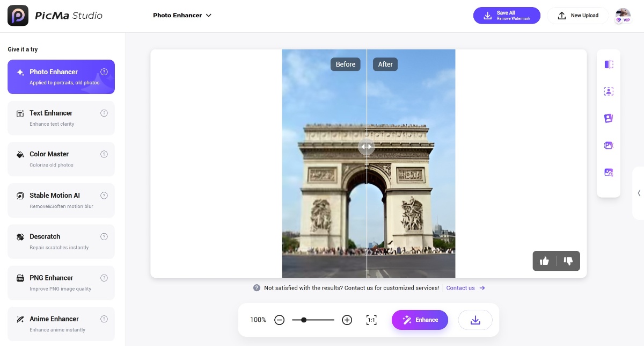Screen dimensions: 644x346
Task: Toggle the split compare view icon
Action: 609,64
